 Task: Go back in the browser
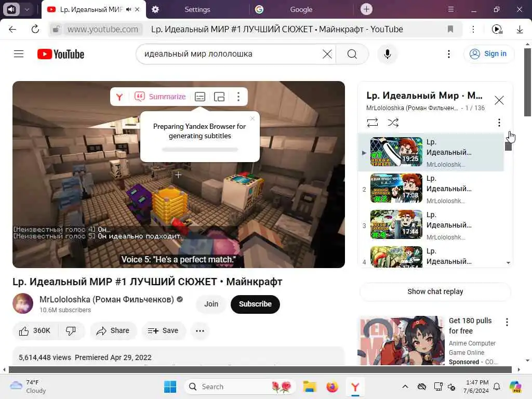point(12,29)
